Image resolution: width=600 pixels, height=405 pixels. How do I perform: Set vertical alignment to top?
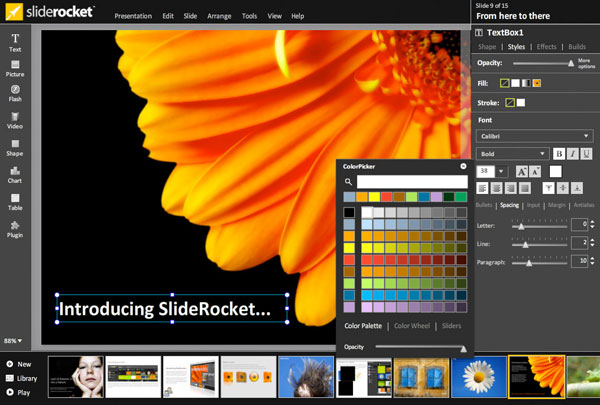[548, 188]
